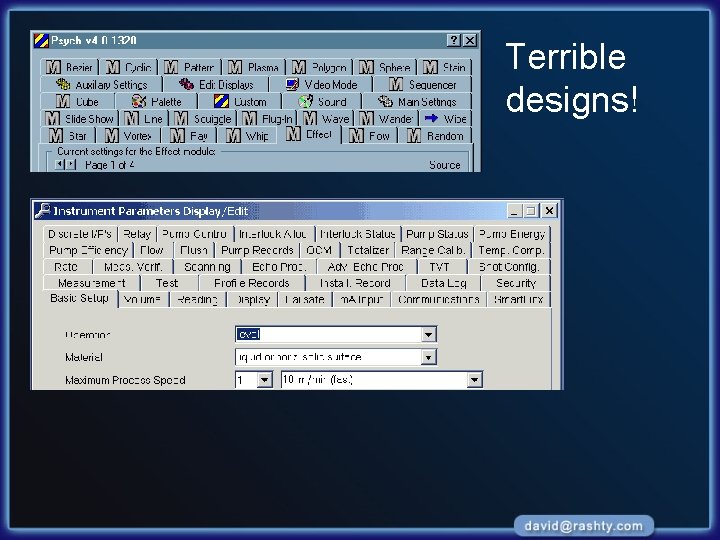Select the Adv. Echo Proc. tab

pyautogui.click(x=366, y=267)
